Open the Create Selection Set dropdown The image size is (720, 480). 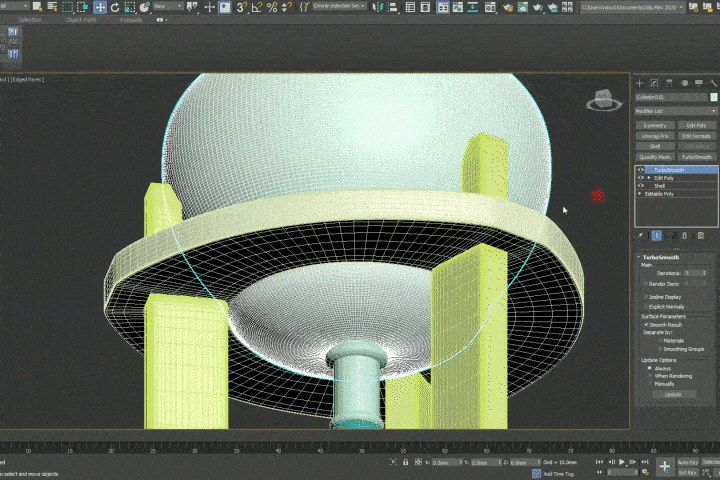(x=339, y=6)
